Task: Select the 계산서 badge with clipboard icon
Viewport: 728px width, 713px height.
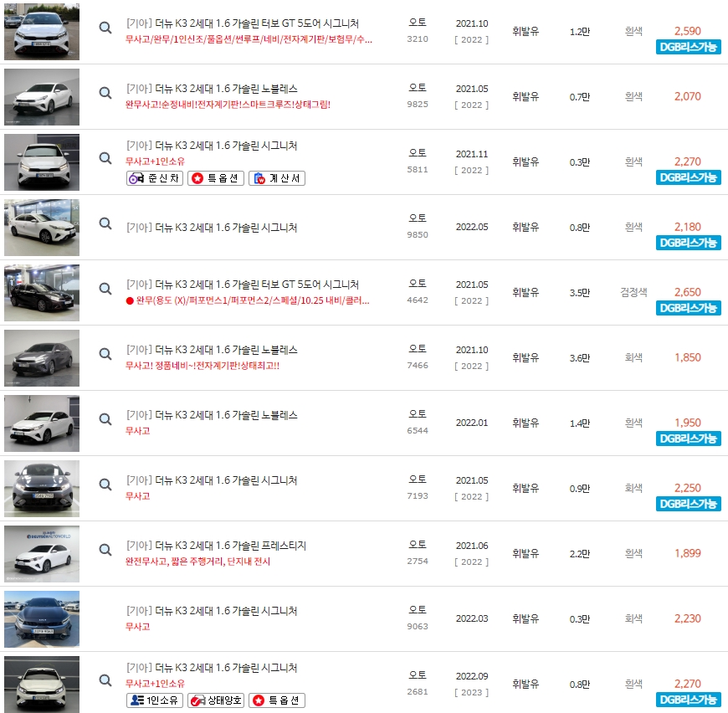Action: pos(277,177)
